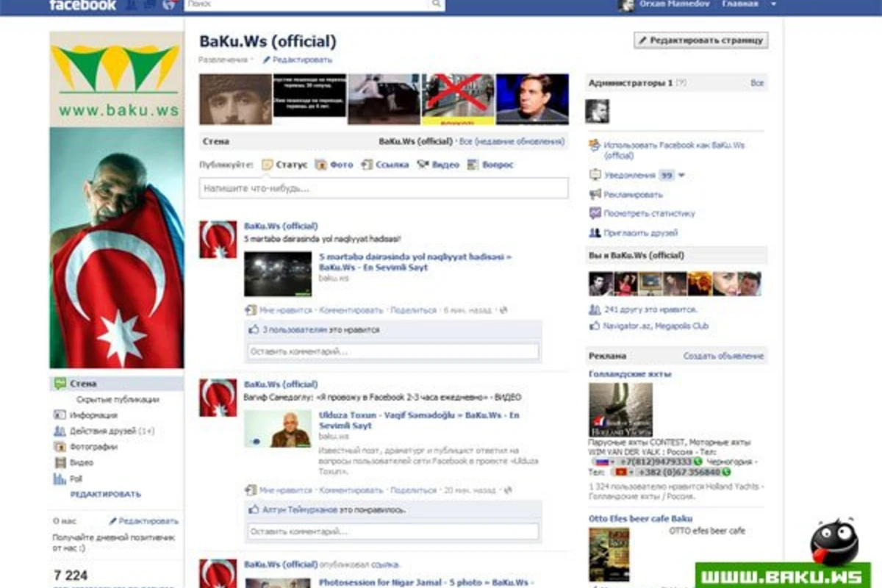Expand the Все (недавние обновления) filter
Screen dimensions: 882x588
pyautogui.click(x=512, y=141)
